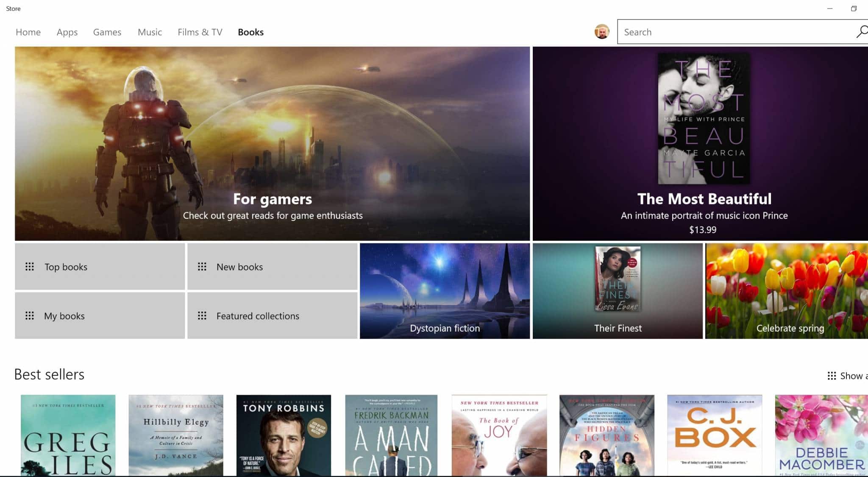868x477 pixels.
Task: Open the Music section
Action: (150, 32)
